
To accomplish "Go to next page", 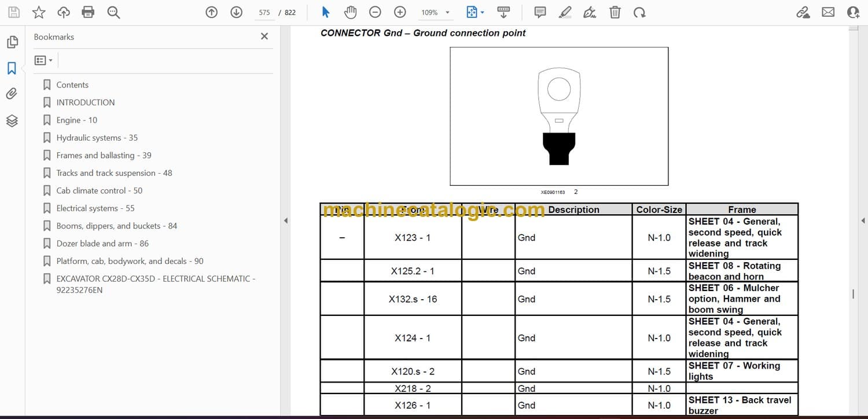I will click(x=236, y=12).
